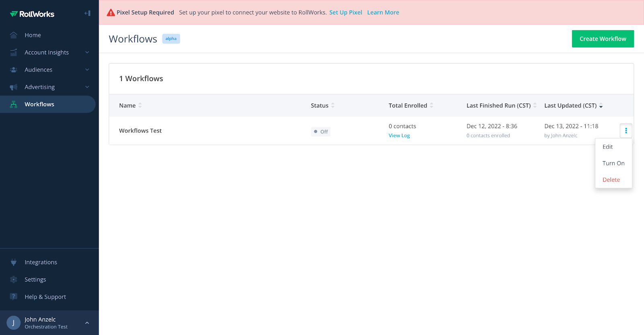Click the Total Enrolled column header

(x=408, y=105)
